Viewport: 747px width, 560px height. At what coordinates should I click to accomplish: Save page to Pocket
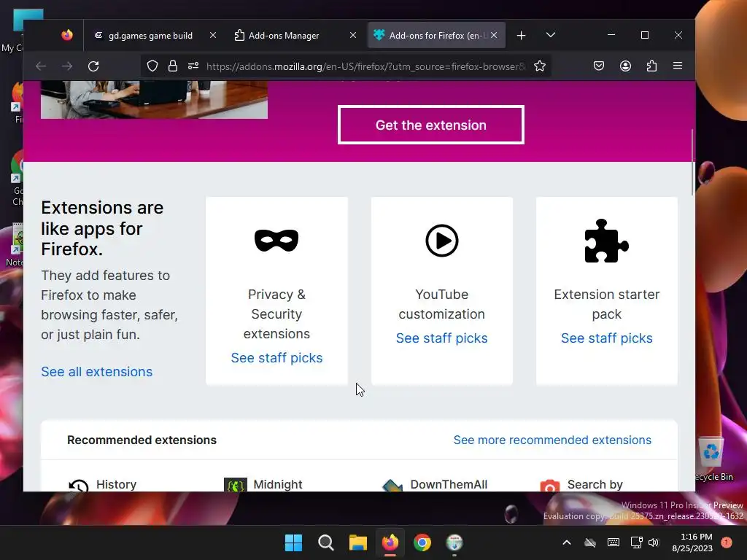[x=599, y=66]
